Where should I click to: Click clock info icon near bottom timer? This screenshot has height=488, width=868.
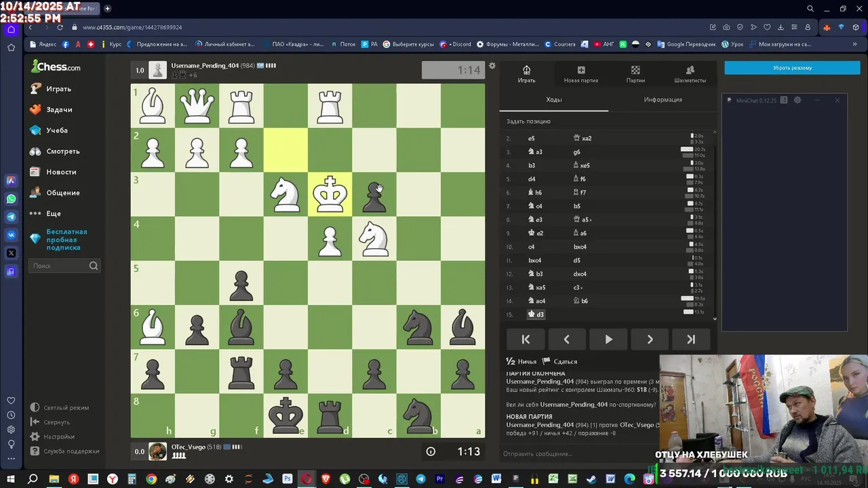click(431, 451)
